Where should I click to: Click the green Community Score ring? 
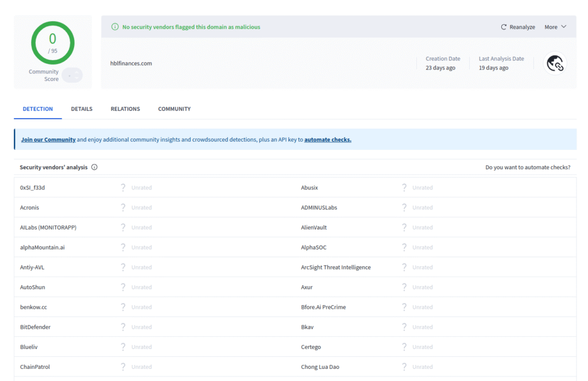[52, 42]
